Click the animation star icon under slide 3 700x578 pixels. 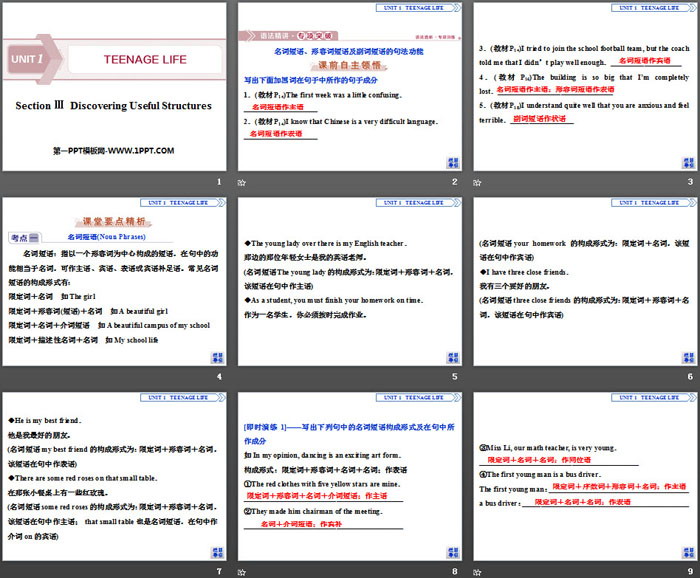pyautogui.click(x=477, y=182)
